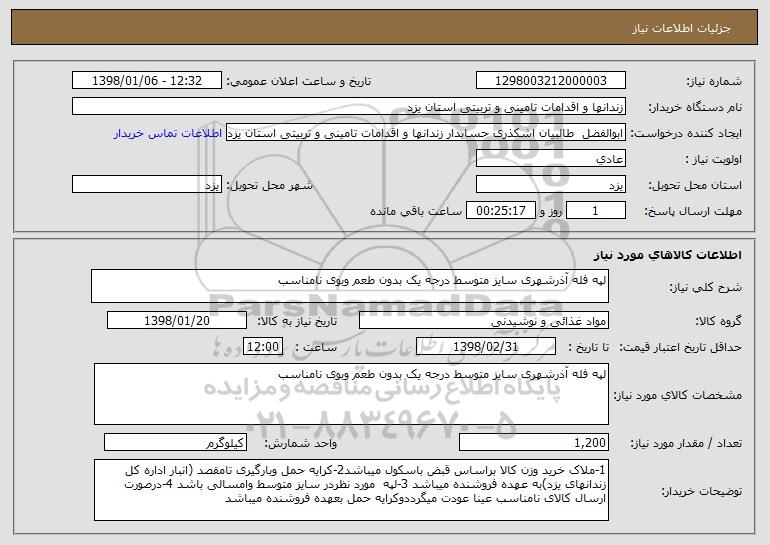Select the label ایجاد کننده درخواست

(x=686, y=133)
